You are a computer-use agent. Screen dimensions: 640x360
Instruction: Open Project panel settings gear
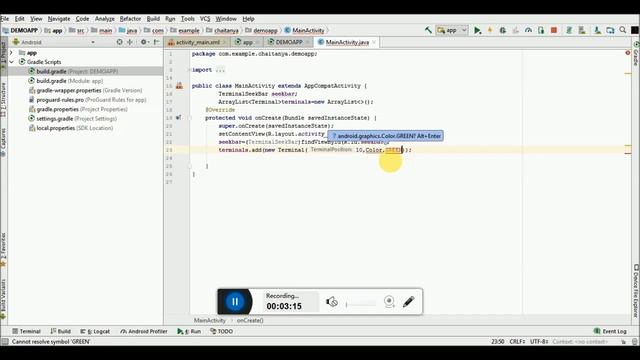point(144,42)
